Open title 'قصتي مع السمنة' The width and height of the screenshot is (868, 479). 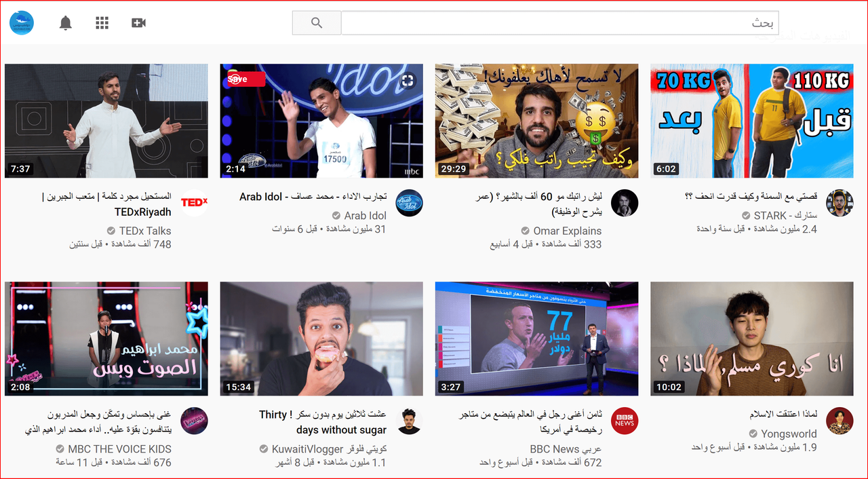tap(751, 197)
